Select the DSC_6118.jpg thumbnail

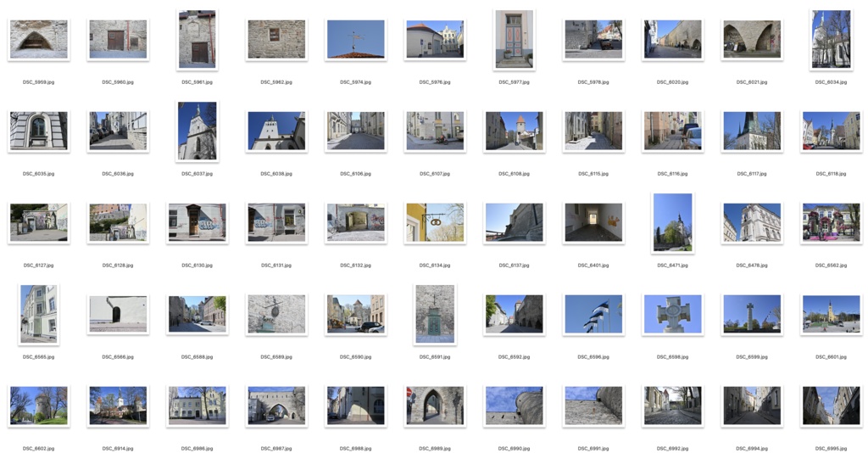click(831, 131)
